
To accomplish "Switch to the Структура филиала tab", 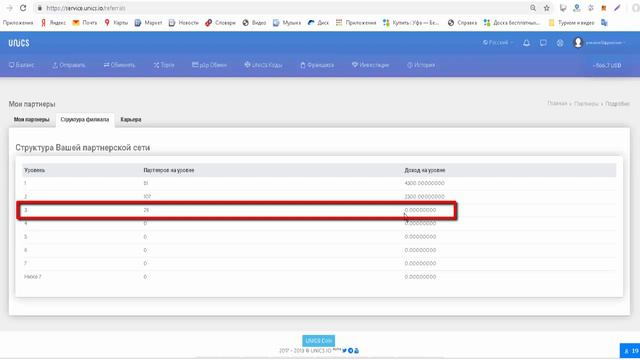I will (x=85, y=120).
